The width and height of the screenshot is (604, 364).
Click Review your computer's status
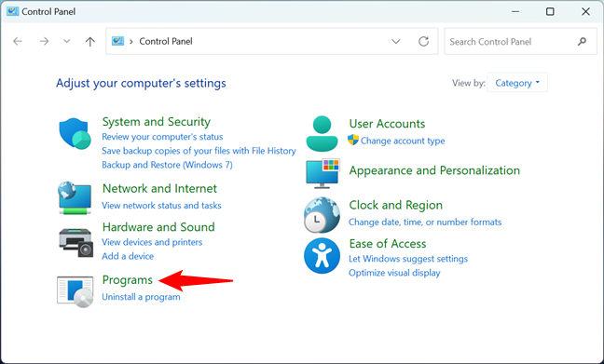click(162, 137)
